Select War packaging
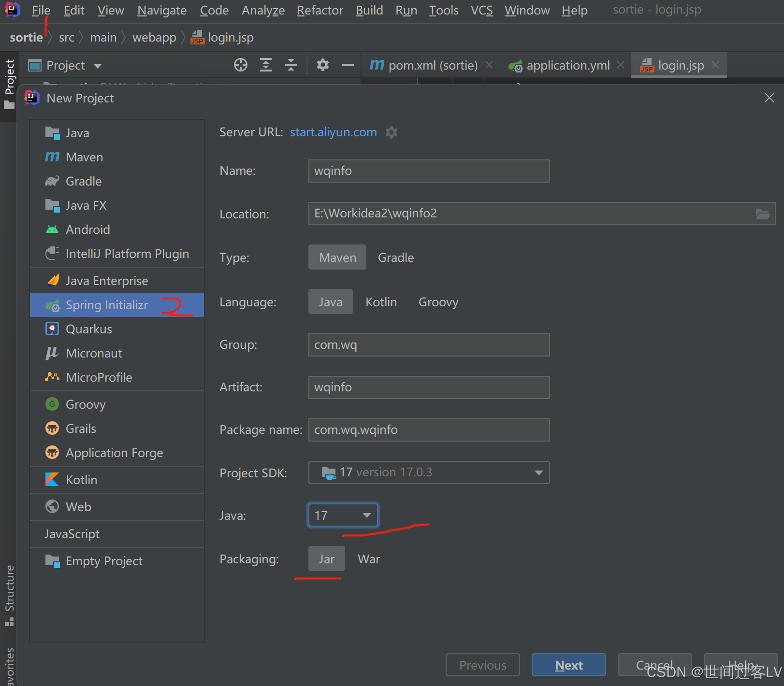 pos(369,559)
